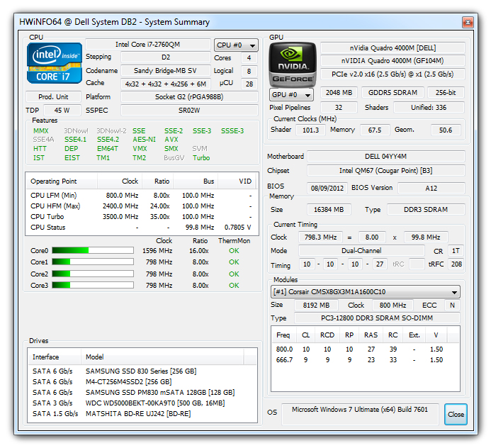Click the Dual-Channel mode field
Screen dimensions: 491x448
click(x=361, y=251)
